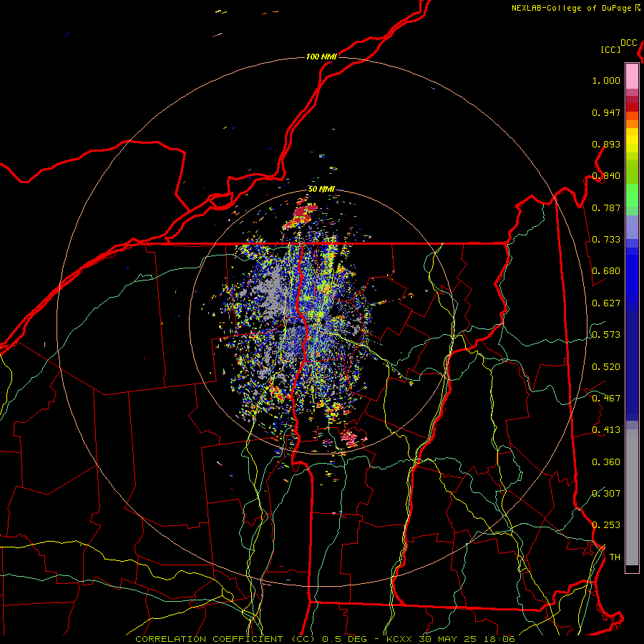Select the 0.947 scale value
Image resolution: width=644 pixels, height=644 pixels.
[606, 112]
